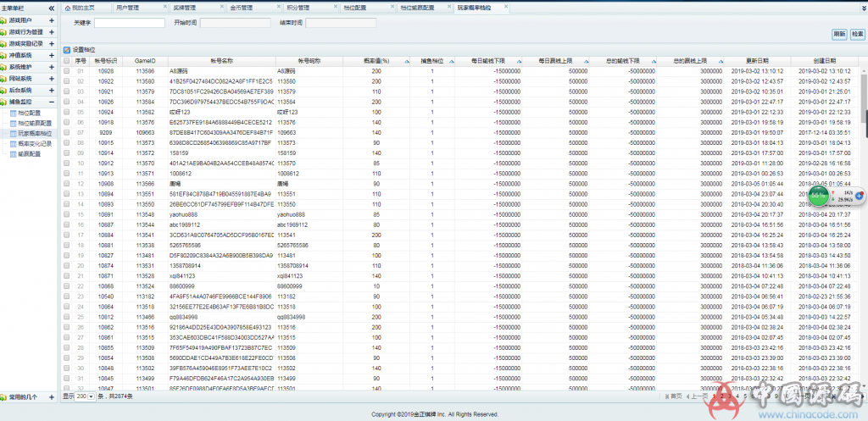Screen dimensions: 868x421
Task: Check the checkbox for row 17
Action: pyautogui.click(x=66, y=235)
